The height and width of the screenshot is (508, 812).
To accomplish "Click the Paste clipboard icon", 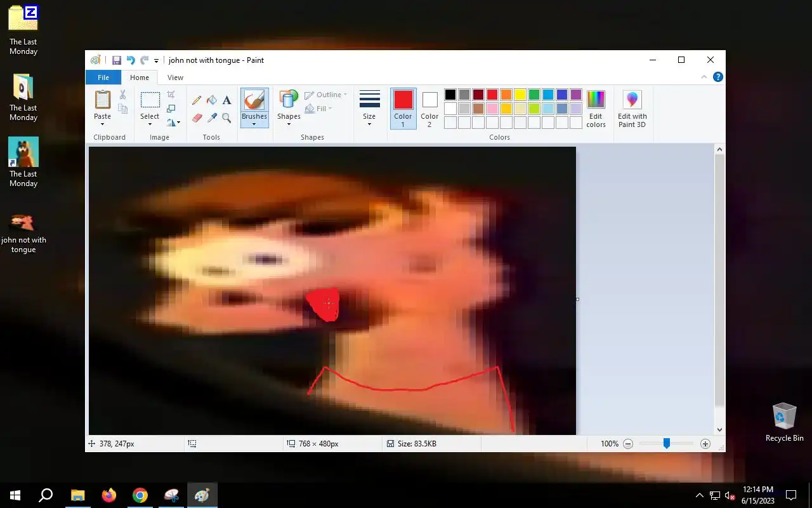I will [x=102, y=100].
